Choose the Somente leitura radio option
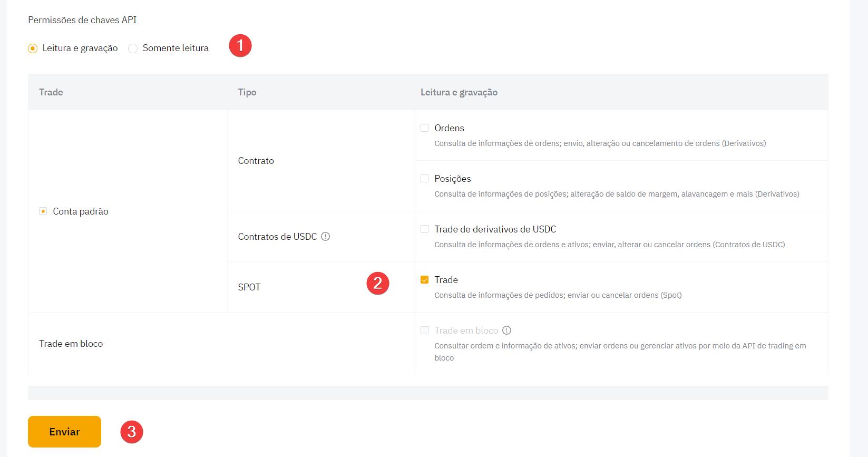Image resolution: width=868 pixels, height=457 pixels. point(133,48)
